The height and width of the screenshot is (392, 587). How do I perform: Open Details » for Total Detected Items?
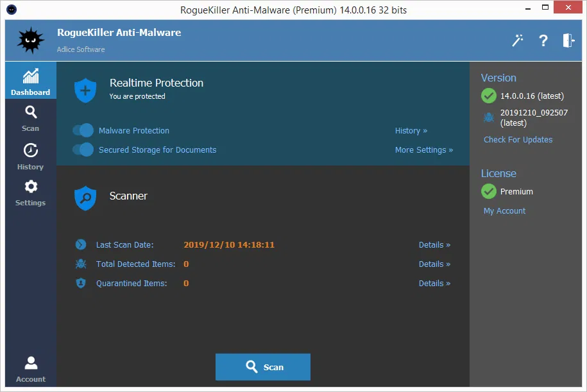[x=434, y=264]
